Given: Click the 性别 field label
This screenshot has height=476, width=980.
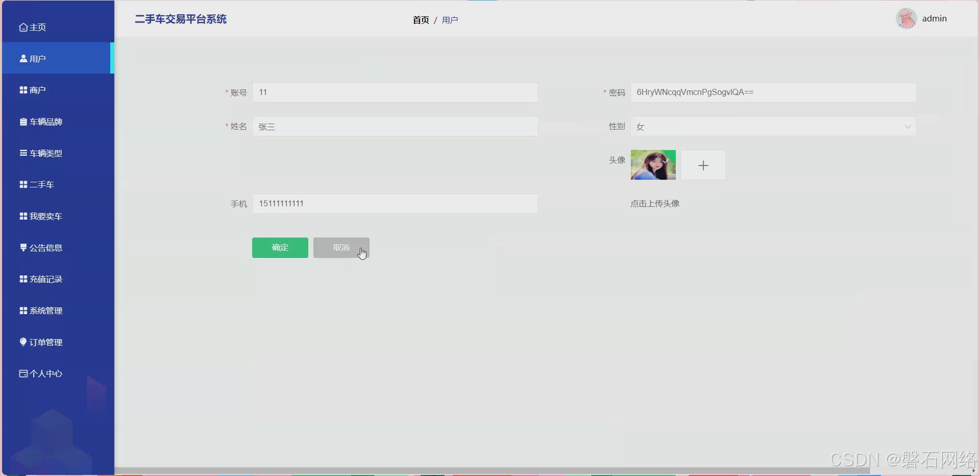Looking at the screenshot, I should (x=617, y=126).
